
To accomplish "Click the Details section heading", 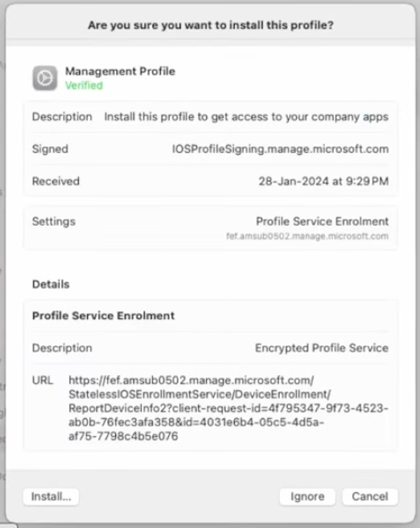I will pos(51,284).
